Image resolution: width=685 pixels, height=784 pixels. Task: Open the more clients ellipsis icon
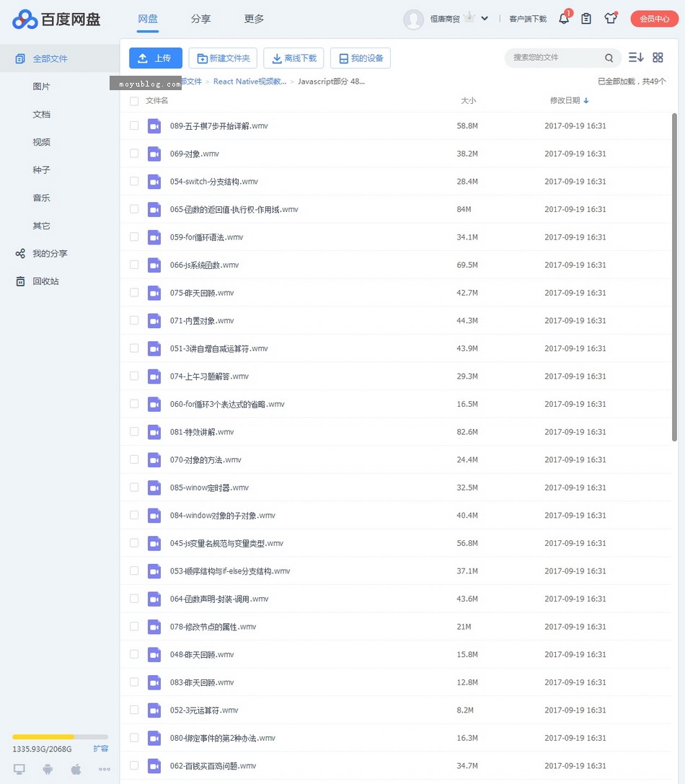click(105, 769)
